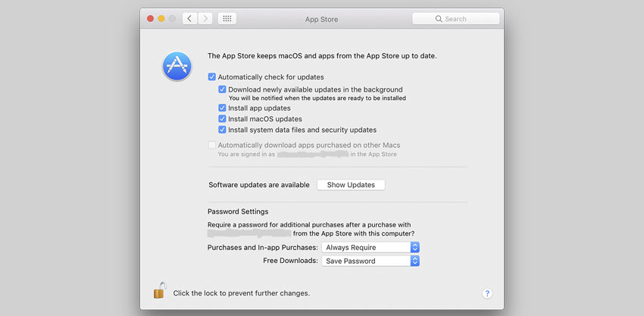Click the forward navigation arrow
The height and width of the screenshot is (316, 644).
coord(205,18)
